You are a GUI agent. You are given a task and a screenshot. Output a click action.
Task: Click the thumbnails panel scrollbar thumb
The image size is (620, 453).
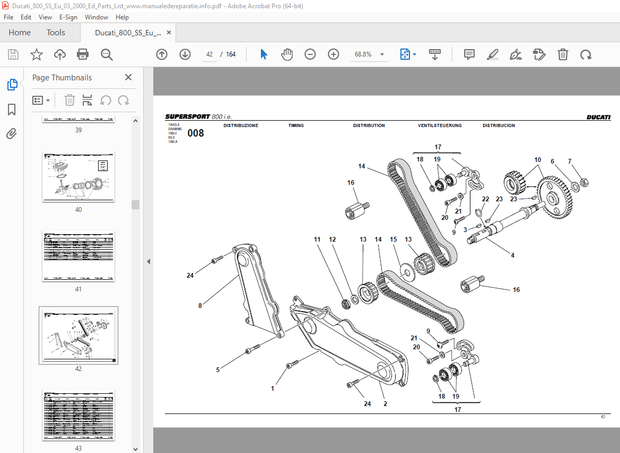coord(136,204)
